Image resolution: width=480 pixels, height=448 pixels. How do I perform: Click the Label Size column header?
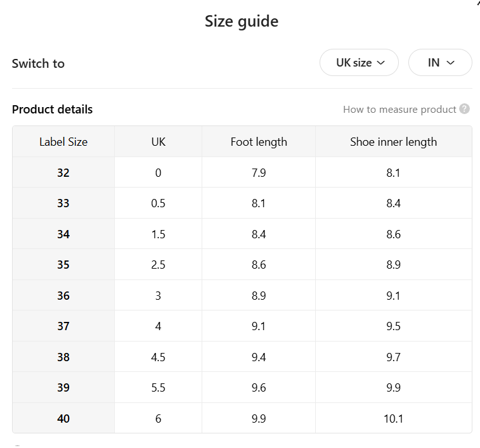63,142
